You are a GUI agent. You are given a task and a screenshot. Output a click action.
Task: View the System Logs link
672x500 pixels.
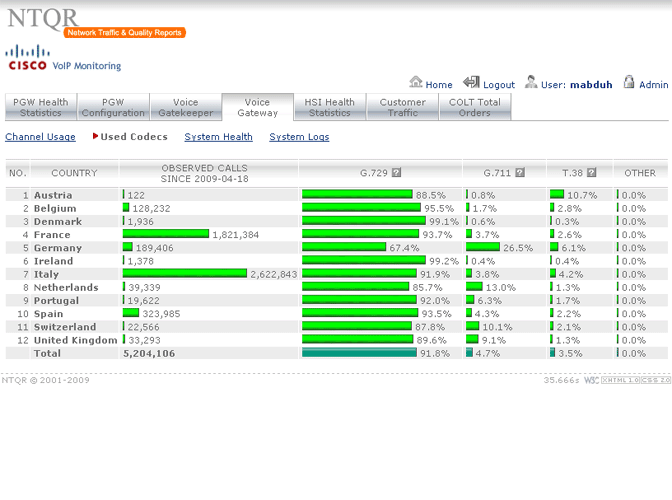[299, 137]
